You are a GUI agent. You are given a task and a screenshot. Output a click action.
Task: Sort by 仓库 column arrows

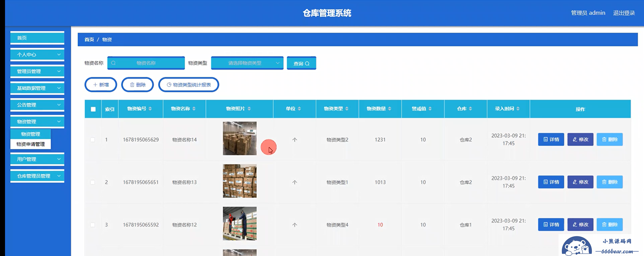tap(470, 109)
